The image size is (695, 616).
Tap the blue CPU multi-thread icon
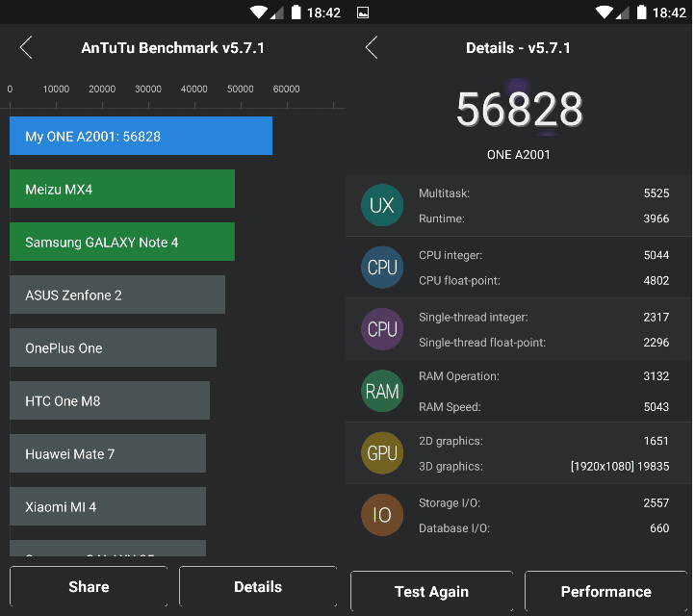coord(382,268)
